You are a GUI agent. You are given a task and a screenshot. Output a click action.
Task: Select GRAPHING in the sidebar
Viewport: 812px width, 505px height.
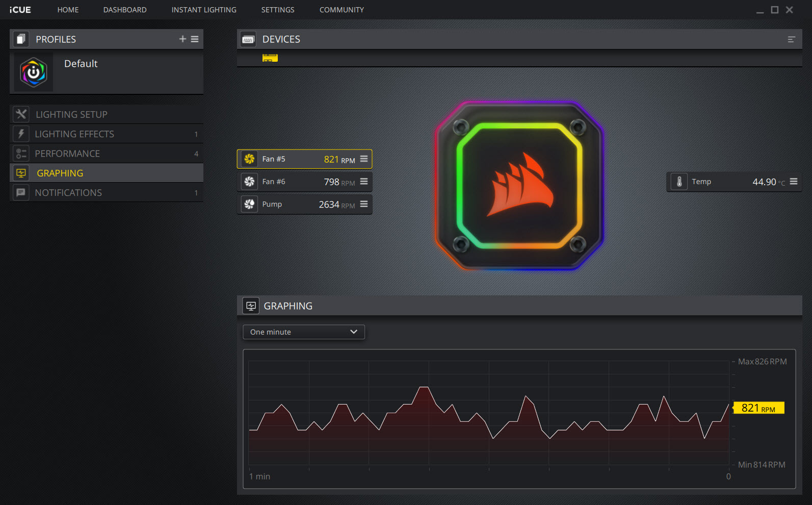tap(107, 173)
